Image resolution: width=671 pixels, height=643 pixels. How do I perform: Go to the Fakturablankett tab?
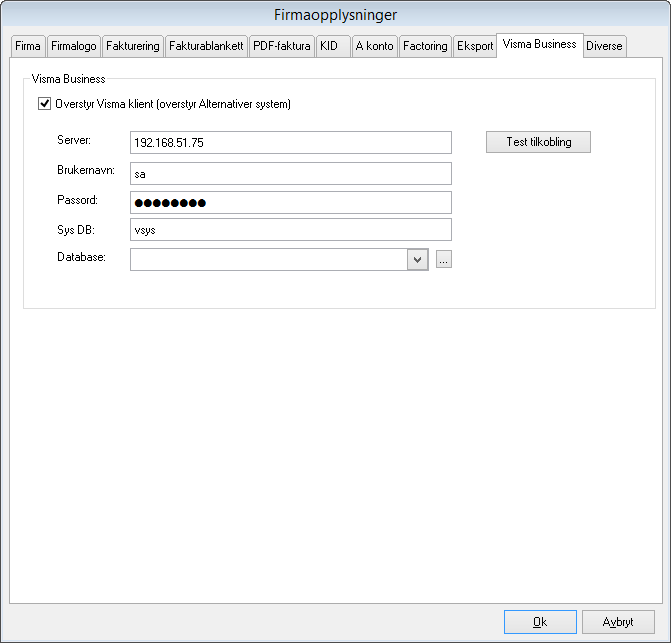[206, 46]
